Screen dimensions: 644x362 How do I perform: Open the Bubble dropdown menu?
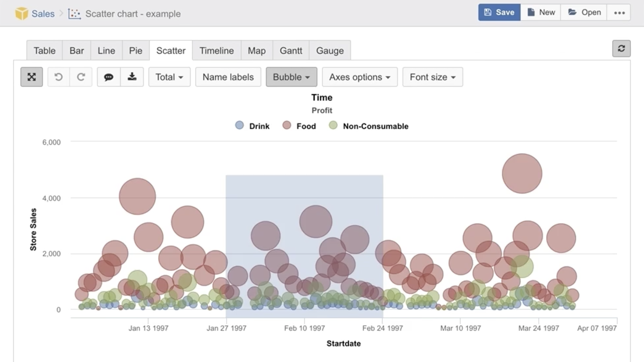(291, 77)
